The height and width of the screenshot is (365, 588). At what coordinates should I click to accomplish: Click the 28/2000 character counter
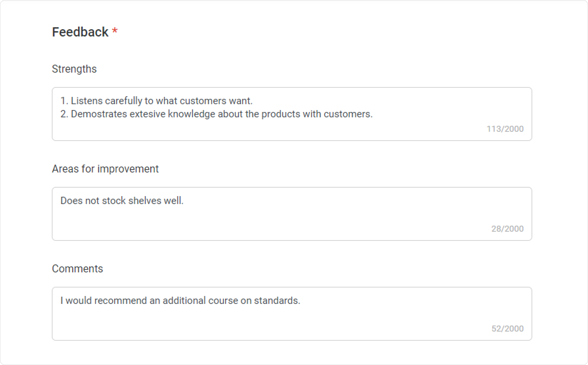click(x=507, y=229)
